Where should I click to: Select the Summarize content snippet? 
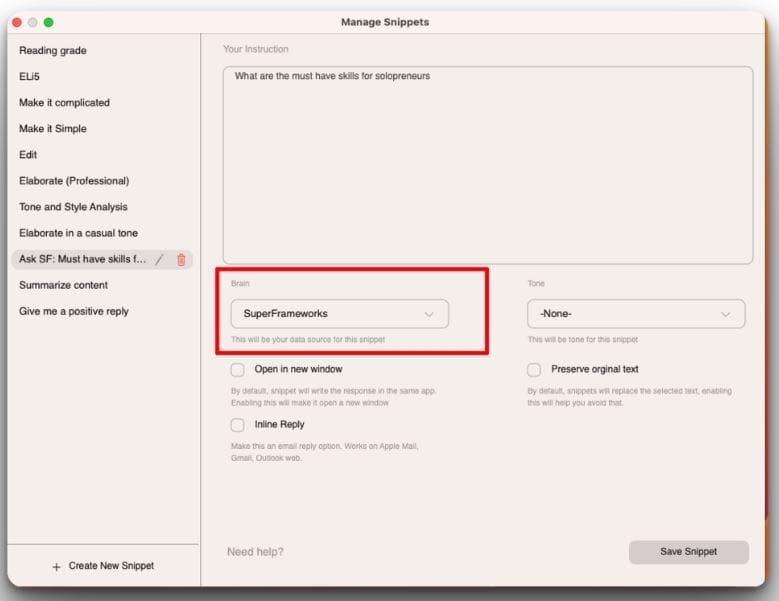click(63, 285)
